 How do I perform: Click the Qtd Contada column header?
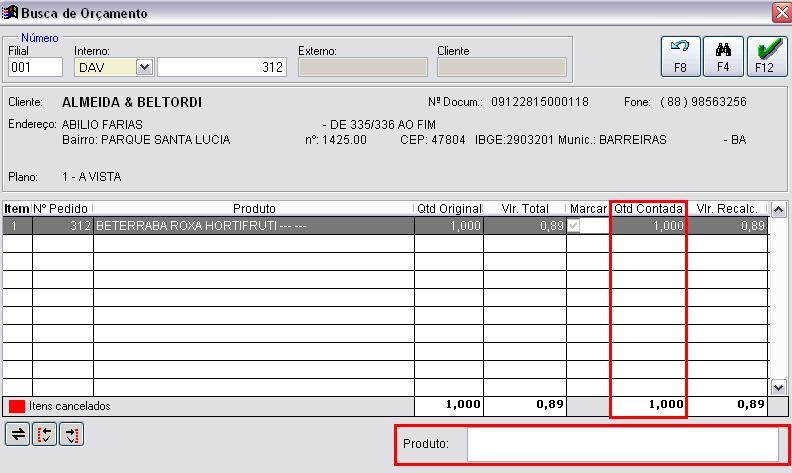point(648,209)
